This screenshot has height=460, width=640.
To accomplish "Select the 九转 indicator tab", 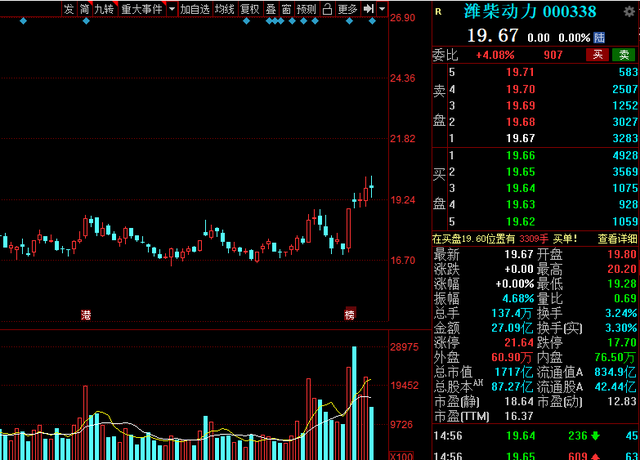I will click(x=104, y=9).
